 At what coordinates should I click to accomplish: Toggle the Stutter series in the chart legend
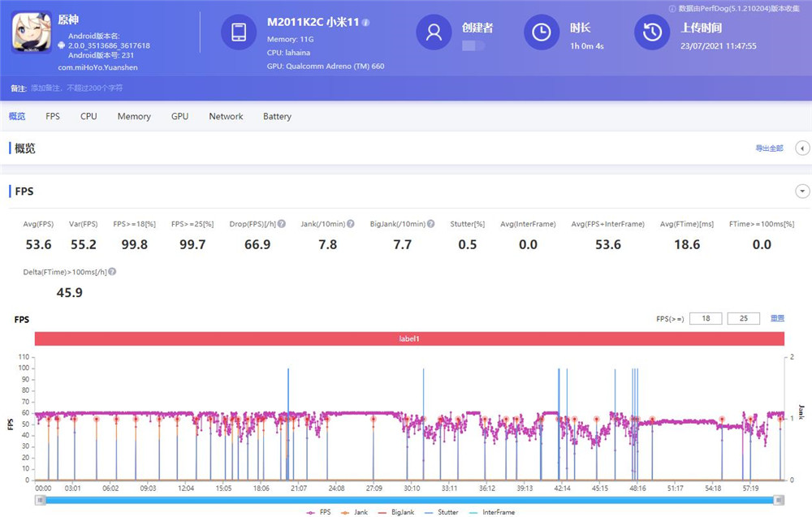pos(441,512)
